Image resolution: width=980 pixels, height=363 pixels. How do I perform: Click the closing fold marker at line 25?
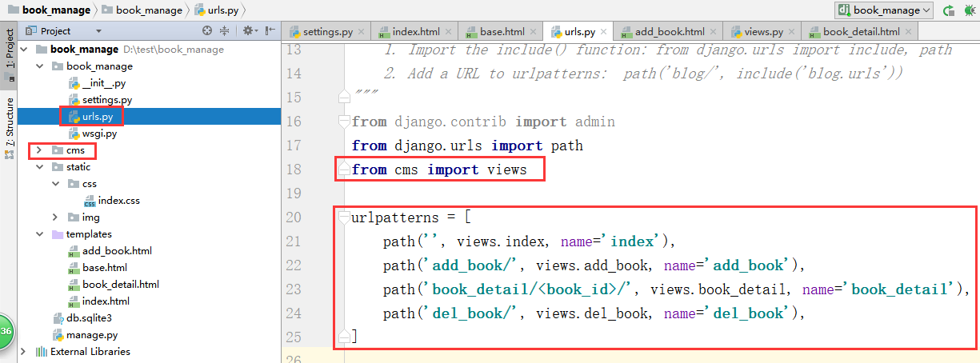(x=345, y=336)
